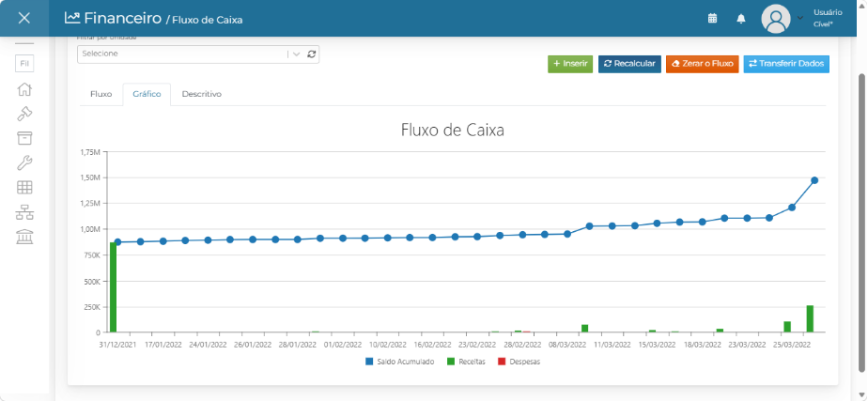Click the 1,00M y-axis label
This screenshot has height=401, width=868.
coord(90,229)
